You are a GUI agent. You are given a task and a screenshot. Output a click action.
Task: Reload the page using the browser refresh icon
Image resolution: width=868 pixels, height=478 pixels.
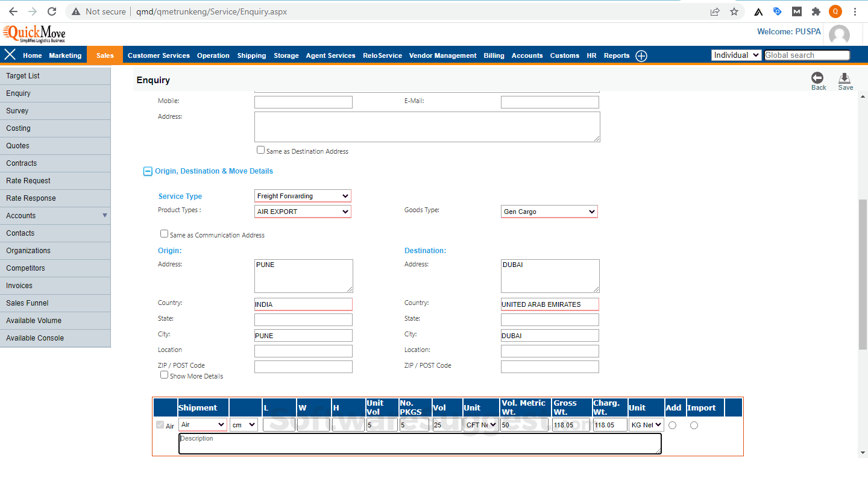click(52, 11)
